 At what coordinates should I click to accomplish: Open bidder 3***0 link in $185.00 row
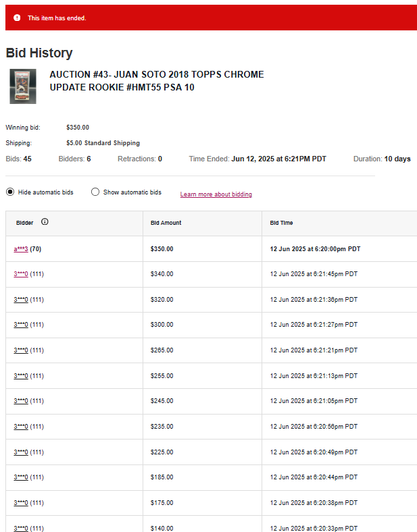[21, 477]
